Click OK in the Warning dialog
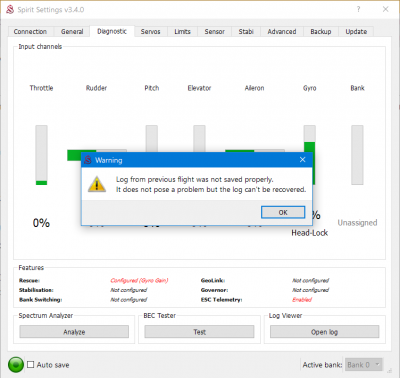The width and height of the screenshot is (400, 378). coord(283,212)
